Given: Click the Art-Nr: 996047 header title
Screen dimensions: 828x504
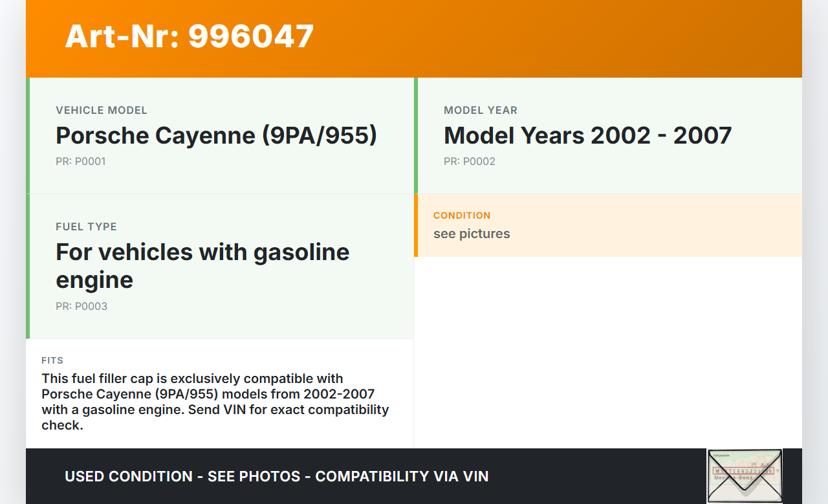Looking at the screenshot, I should point(190,36).
